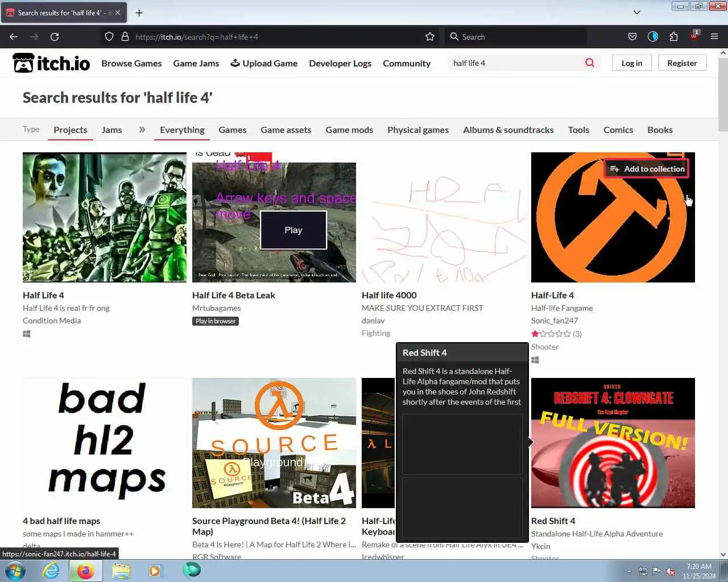Open Browse Games menu

131,63
